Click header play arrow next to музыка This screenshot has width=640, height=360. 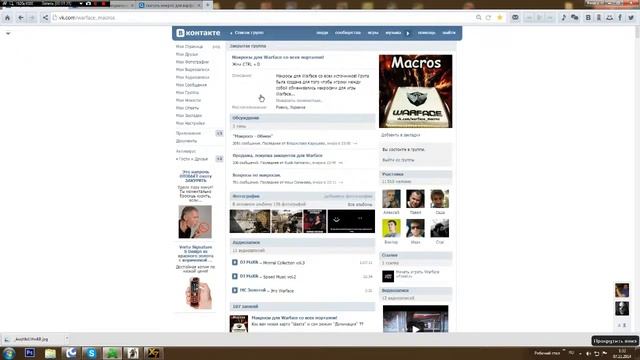408,33
